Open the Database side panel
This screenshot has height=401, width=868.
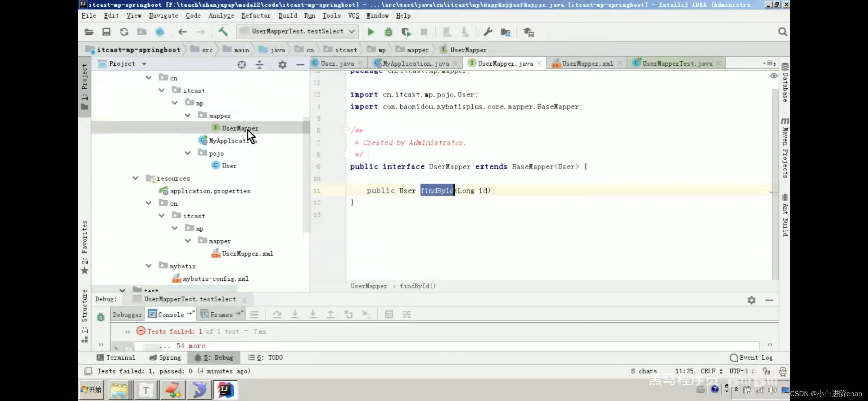(785, 82)
